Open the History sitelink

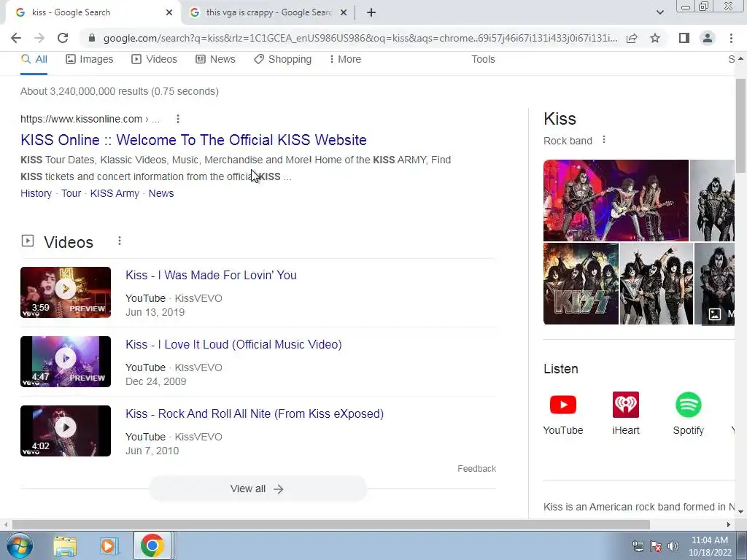[36, 193]
